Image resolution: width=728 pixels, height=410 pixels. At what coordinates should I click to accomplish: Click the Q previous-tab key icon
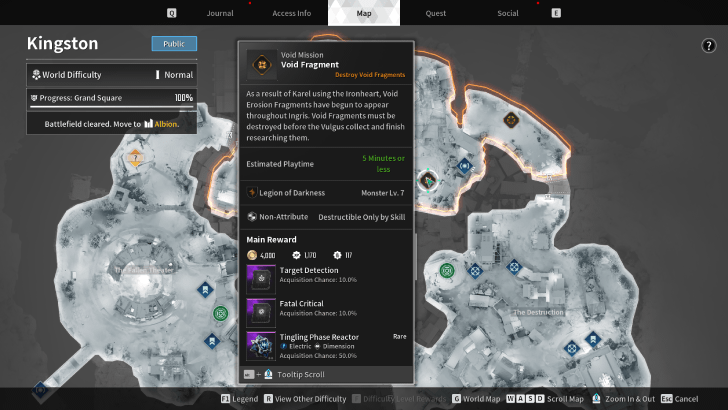(x=171, y=13)
